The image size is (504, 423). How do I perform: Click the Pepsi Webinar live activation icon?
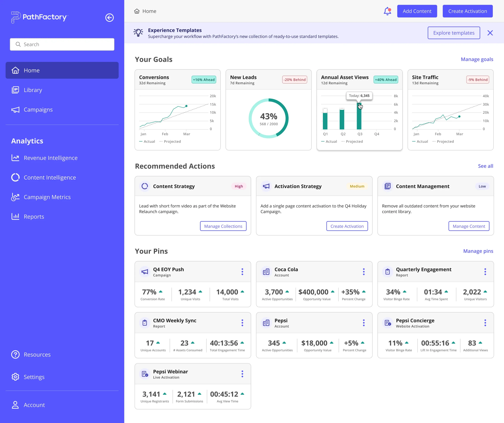(145, 374)
